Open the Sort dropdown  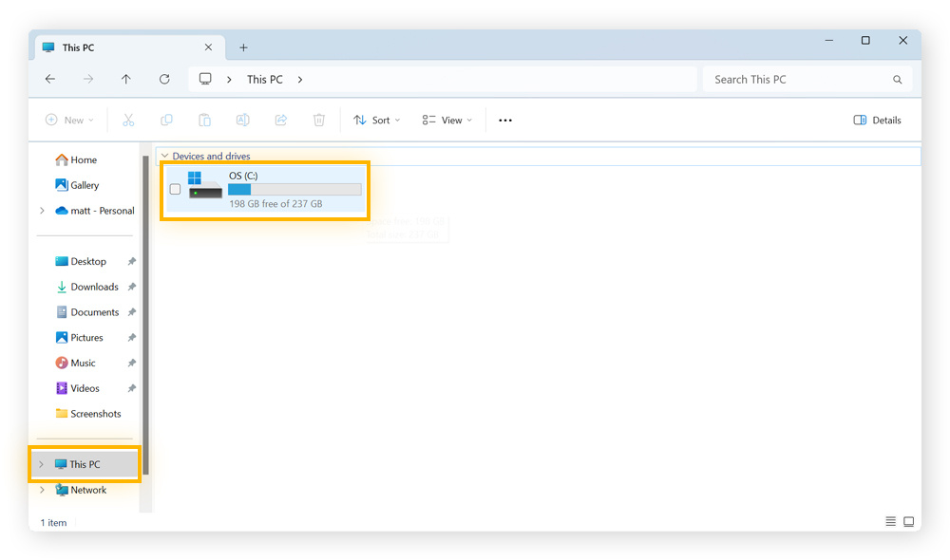click(x=376, y=120)
